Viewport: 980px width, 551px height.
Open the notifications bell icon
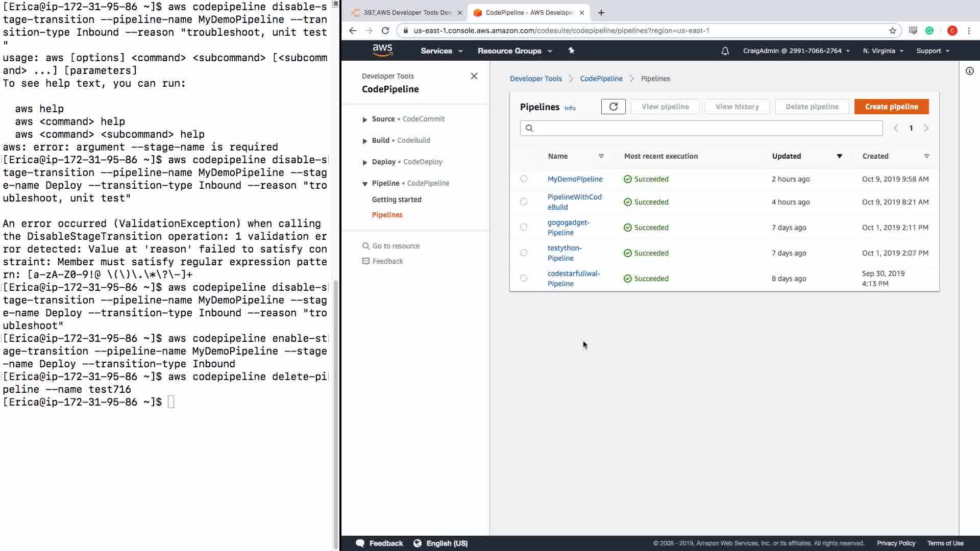coord(725,51)
